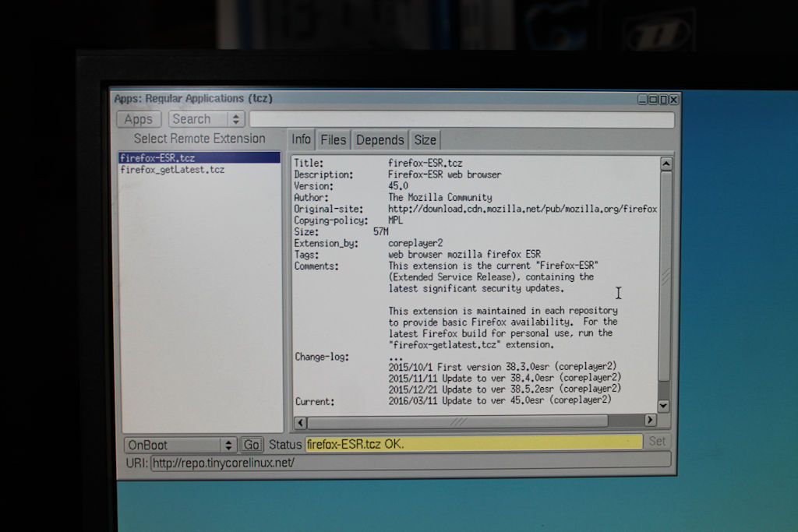Click the URI repository address field
This screenshot has width=798, height=532.
click(x=411, y=462)
